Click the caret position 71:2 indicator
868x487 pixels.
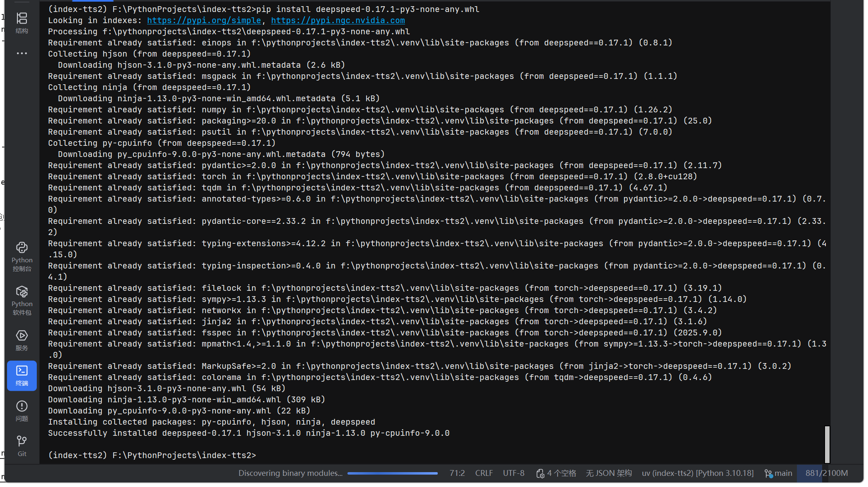coord(457,473)
